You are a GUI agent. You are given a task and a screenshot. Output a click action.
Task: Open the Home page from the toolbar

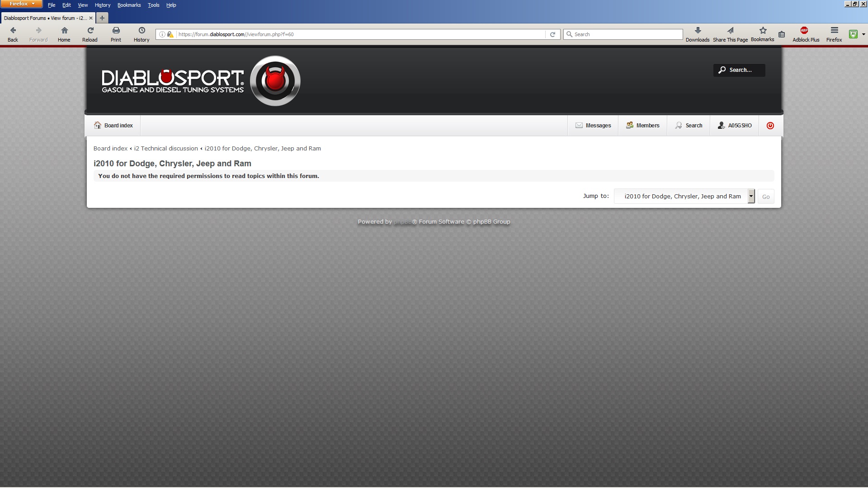click(64, 34)
